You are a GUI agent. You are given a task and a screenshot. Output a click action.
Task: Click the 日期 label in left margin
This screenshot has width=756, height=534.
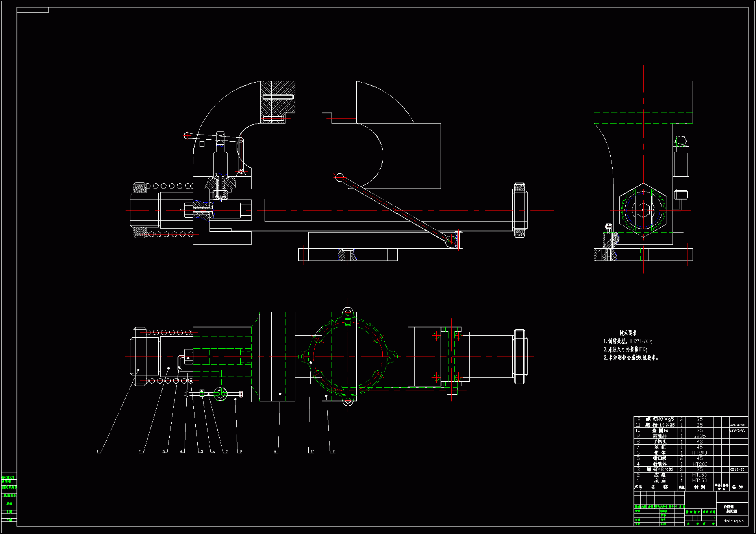coord(9,512)
